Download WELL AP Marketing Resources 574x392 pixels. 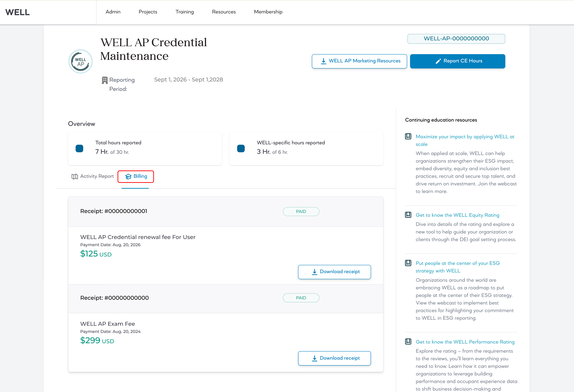coord(359,61)
